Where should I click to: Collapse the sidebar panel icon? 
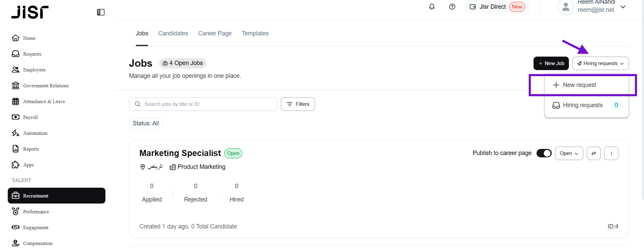[101, 12]
